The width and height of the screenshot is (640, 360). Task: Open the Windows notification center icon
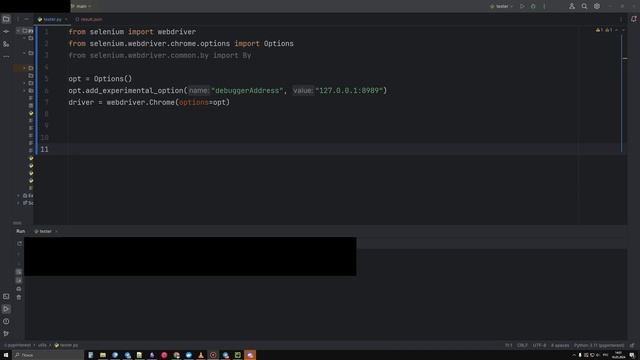coord(632,355)
